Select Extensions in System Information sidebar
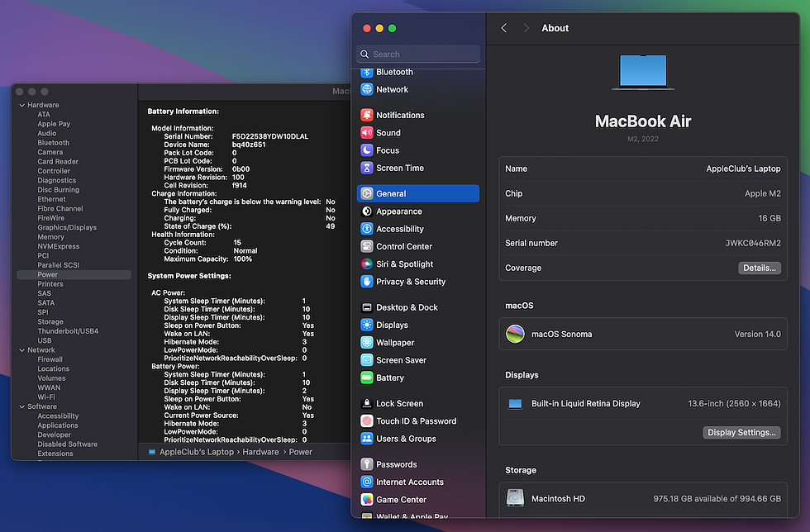The width and height of the screenshot is (810, 532). pyautogui.click(x=55, y=454)
